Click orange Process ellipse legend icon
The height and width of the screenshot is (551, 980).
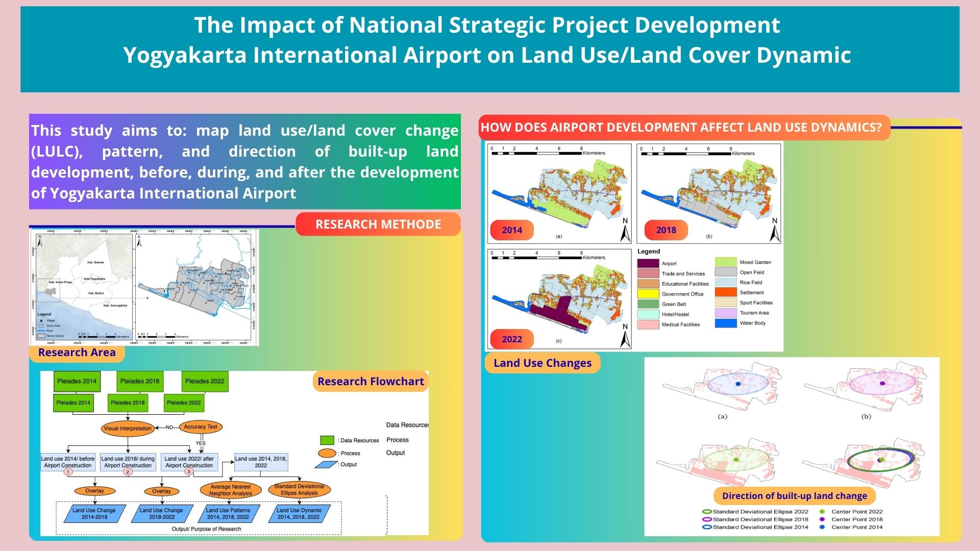pos(327,453)
